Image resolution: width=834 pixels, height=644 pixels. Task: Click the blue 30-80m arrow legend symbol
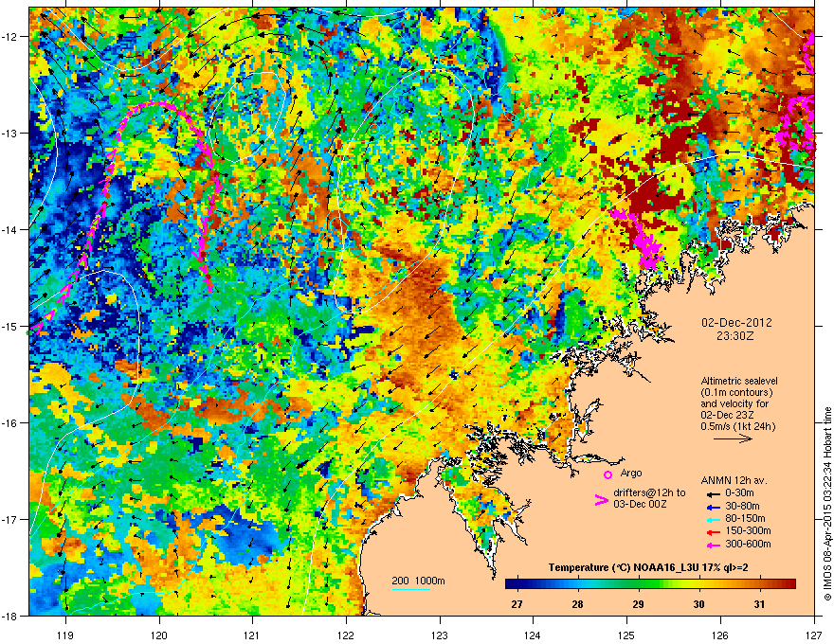713,507
